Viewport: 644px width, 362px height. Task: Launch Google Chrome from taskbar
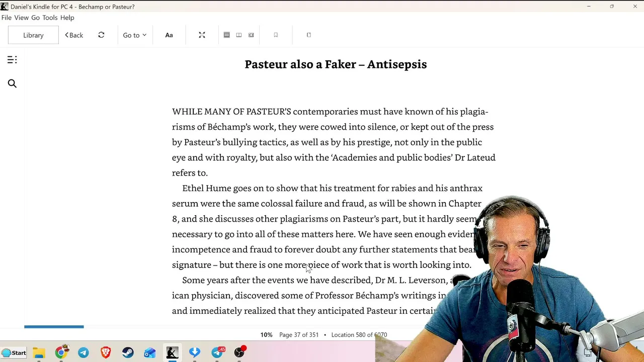(x=61, y=353)
